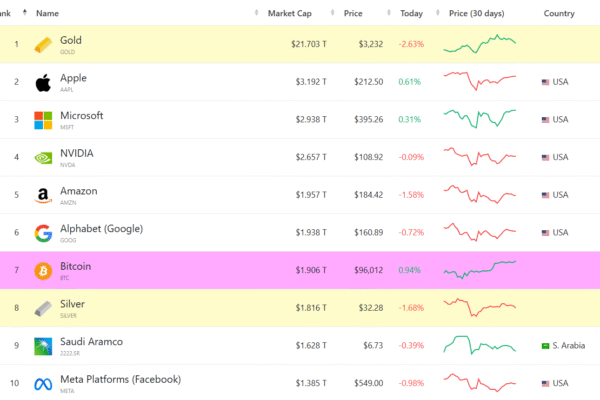Click Amazon today change -1.58%
Viewport: 600px width, 400px height.
click(411, 195)
